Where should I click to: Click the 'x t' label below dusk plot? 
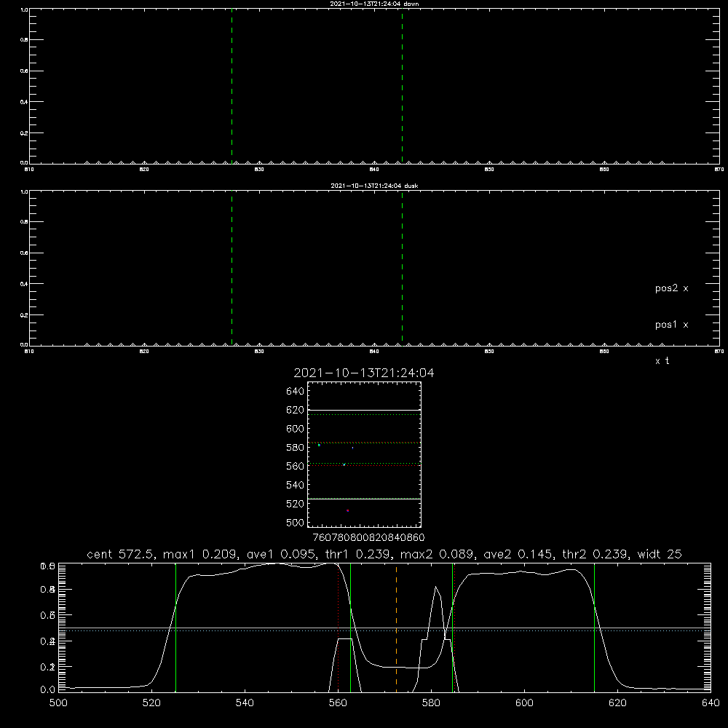[662, 361]
